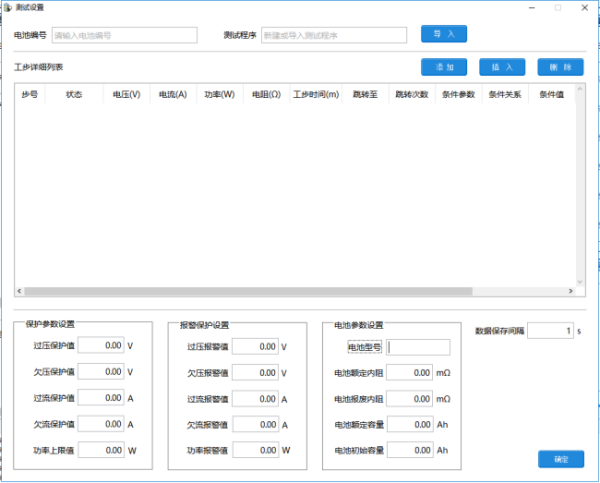Click the 导入 (Import) button

[444, 34]
